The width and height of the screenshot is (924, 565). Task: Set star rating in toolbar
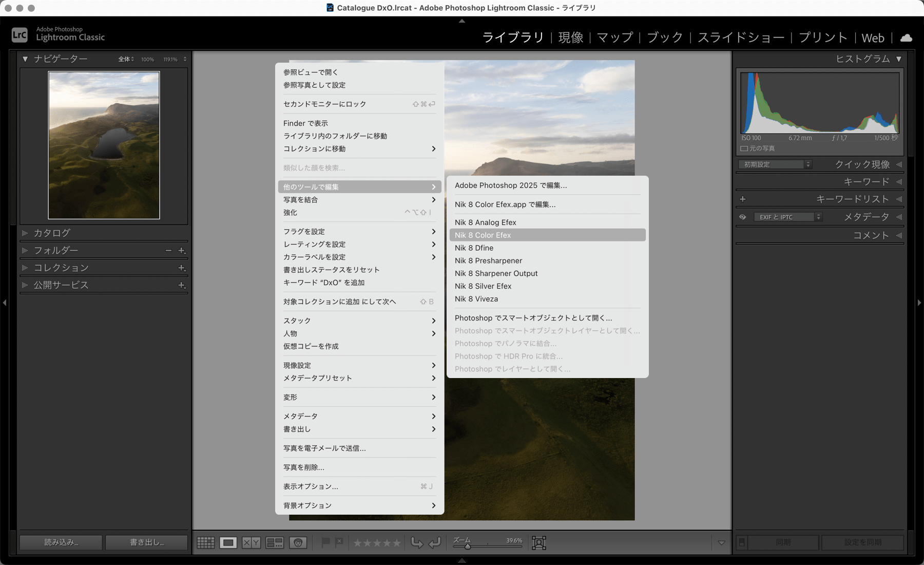377,543
